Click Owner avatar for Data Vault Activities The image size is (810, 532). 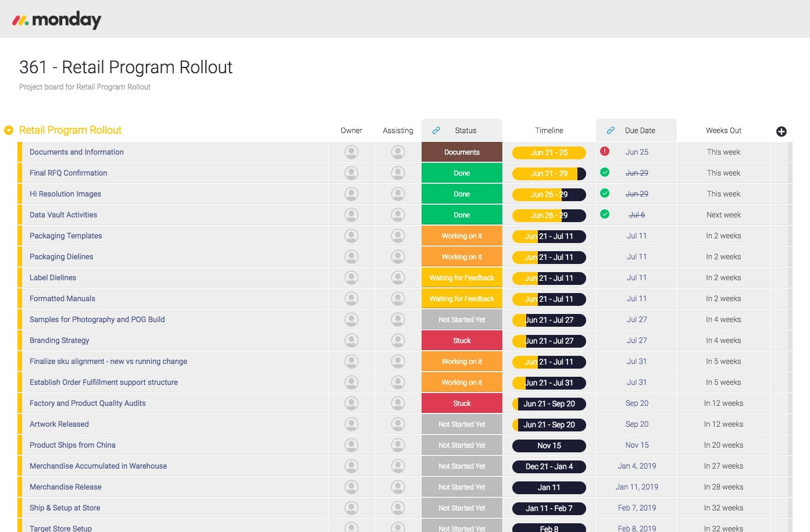[351, 215]
